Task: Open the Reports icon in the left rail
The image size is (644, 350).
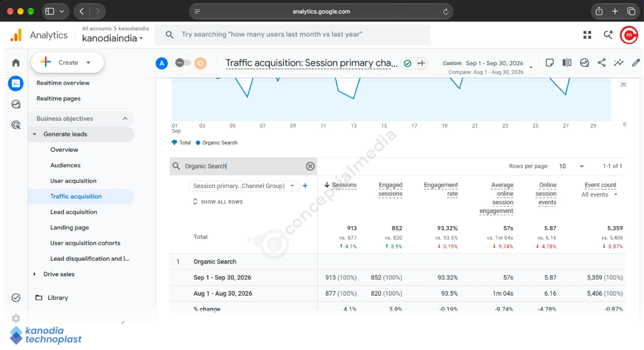Action: point(16,83)
